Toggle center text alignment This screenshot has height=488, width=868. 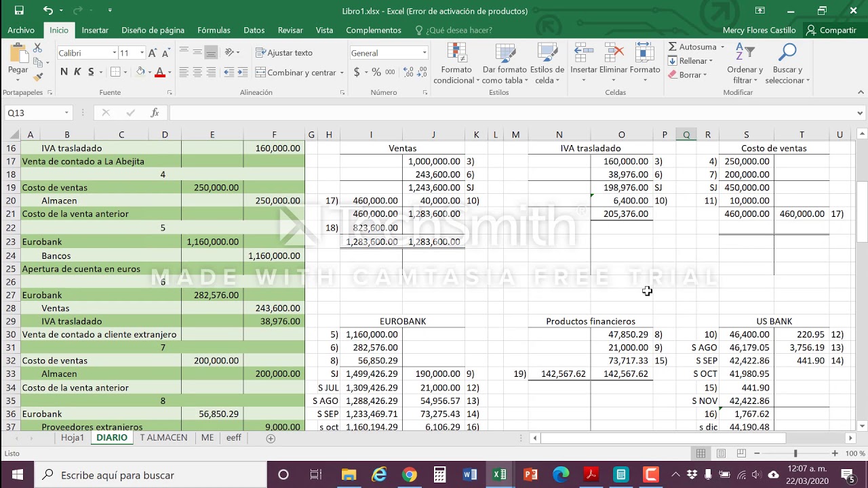click(197, 72)
